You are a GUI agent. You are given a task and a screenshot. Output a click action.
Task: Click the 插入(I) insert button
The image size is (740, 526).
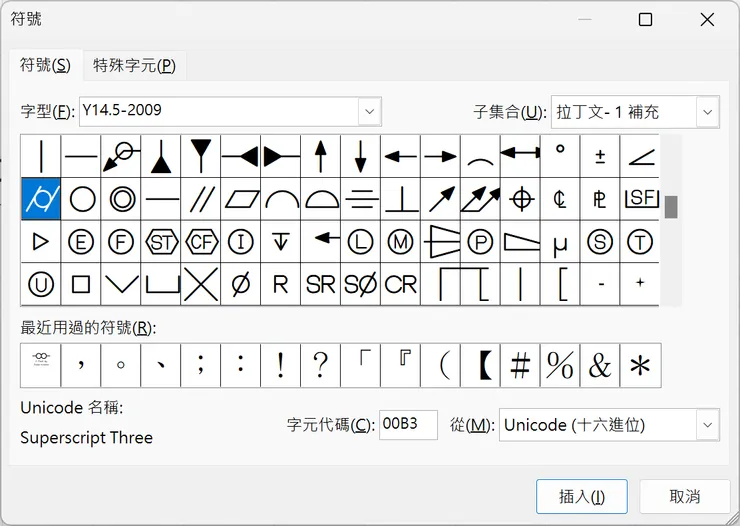pos(581,496)
